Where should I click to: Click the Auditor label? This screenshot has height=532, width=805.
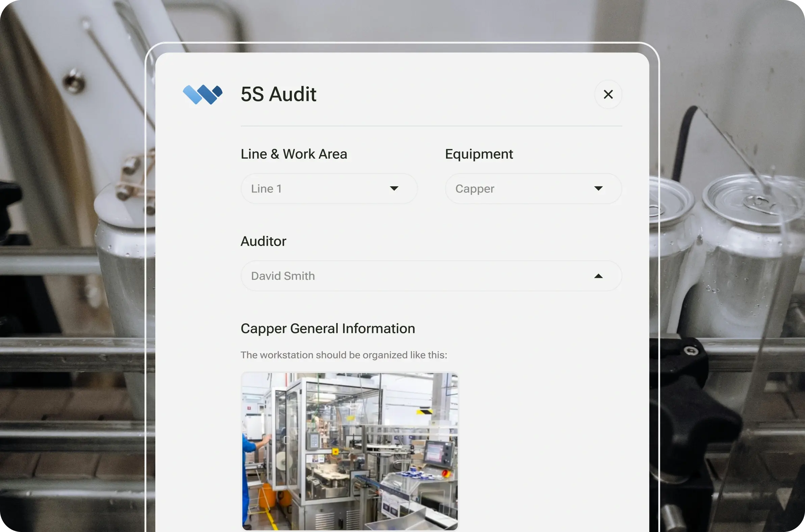[x=263, y=241]
